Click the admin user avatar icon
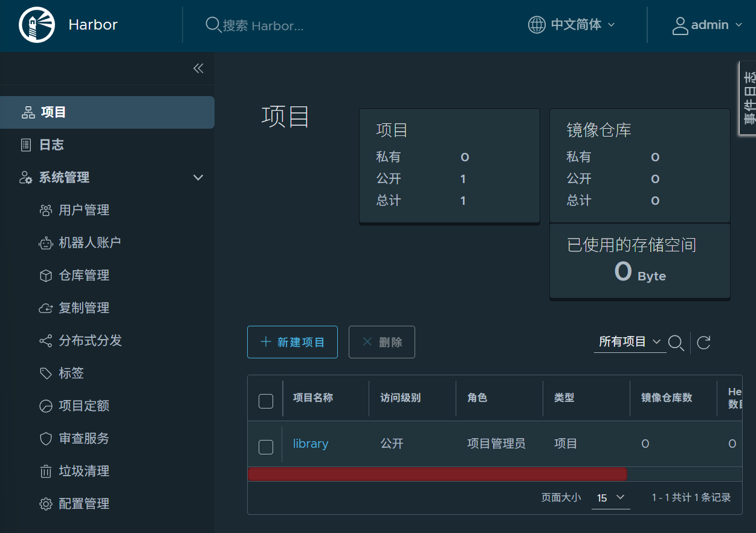 [x=680, y=25]
